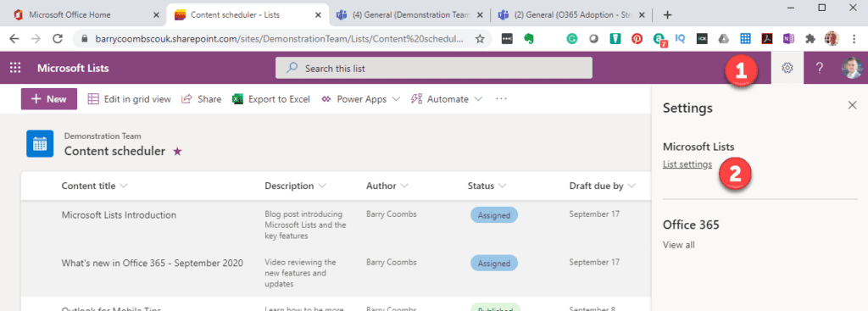Image resolution: width=868 pixels, height=311 pixels.
Task: Click Barry Coombs in Microsoft Lists Introduction row
Action: (392, 214)
